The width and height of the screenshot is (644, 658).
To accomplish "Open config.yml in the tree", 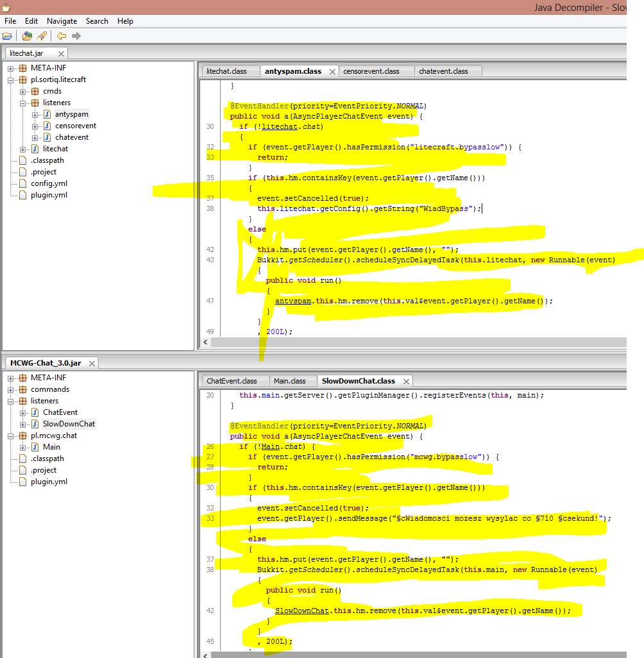I will [x=49, y=183].
